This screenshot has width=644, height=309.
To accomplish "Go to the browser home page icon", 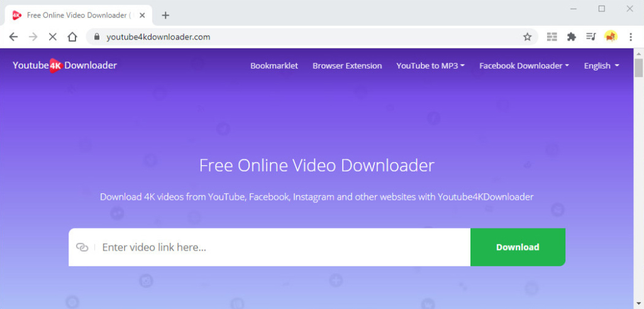I will 72,37.
